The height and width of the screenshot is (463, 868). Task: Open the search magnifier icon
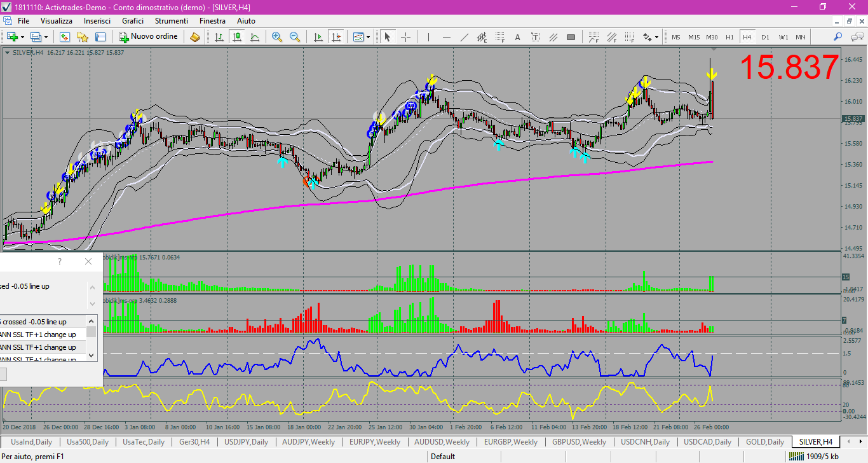[x=837, y=37]
